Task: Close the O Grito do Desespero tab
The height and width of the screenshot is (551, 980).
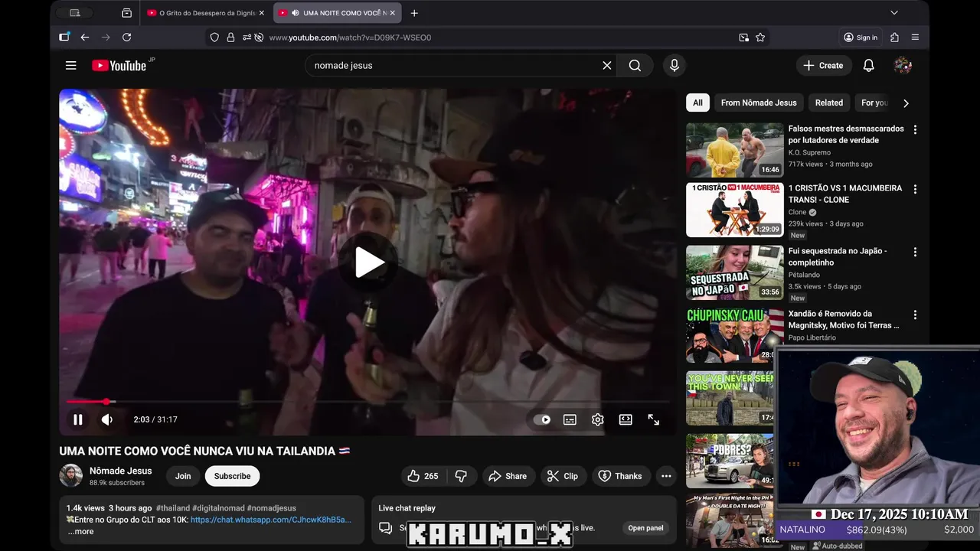Action: tap(261, 13)
